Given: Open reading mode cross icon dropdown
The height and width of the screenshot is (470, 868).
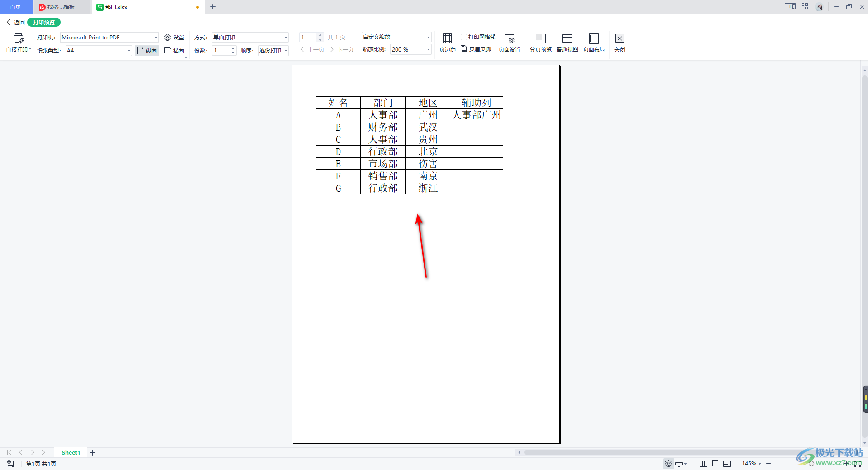Looking at the screenshot, I should tap(681, 464).
